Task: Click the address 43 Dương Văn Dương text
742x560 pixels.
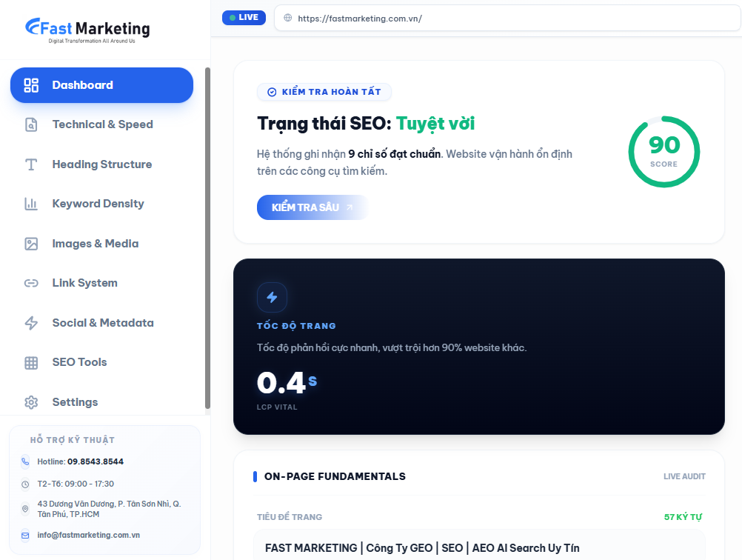Action: (x=110, y=509)
